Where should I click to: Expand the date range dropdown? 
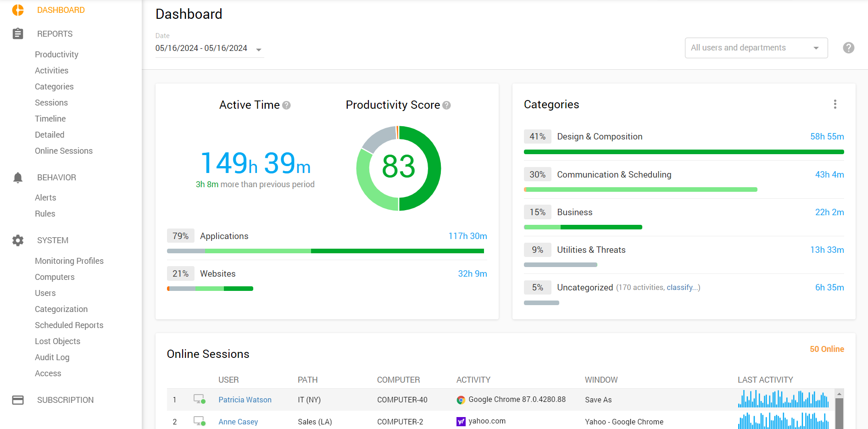click(x=259, y=50)
